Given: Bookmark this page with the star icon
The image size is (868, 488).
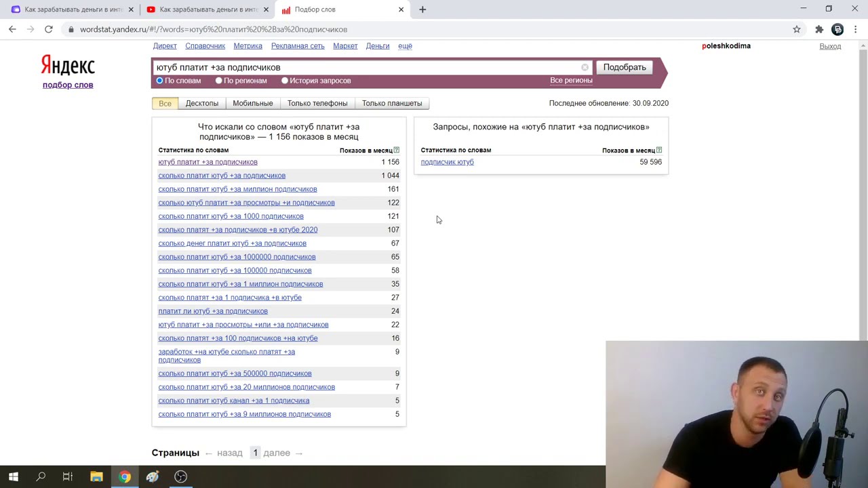Looking at the screenshot, I should (797, 29).
